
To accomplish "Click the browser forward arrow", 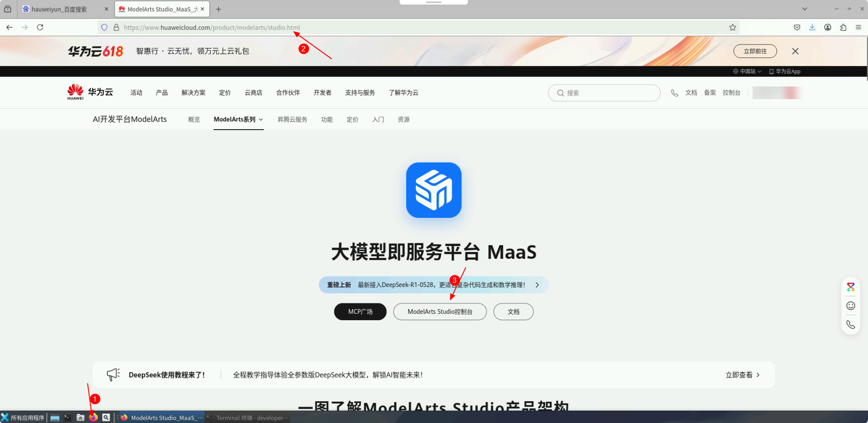I will tap(25, 27).
